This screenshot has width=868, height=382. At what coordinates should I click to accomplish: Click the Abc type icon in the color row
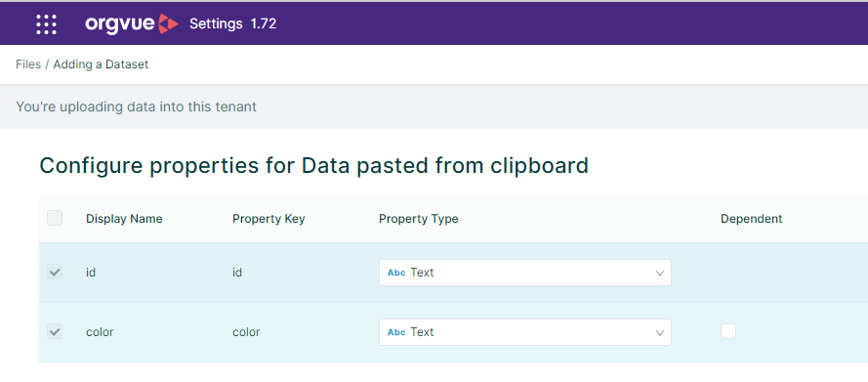(397, 332)
